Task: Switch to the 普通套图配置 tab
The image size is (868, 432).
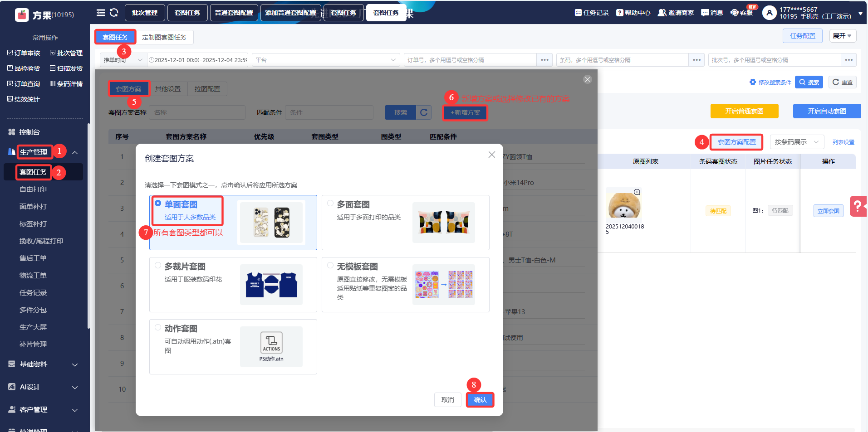Action: (234, 13)
